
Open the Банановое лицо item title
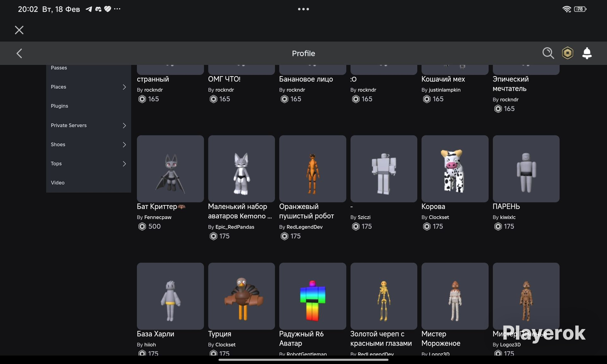[306, 79]
